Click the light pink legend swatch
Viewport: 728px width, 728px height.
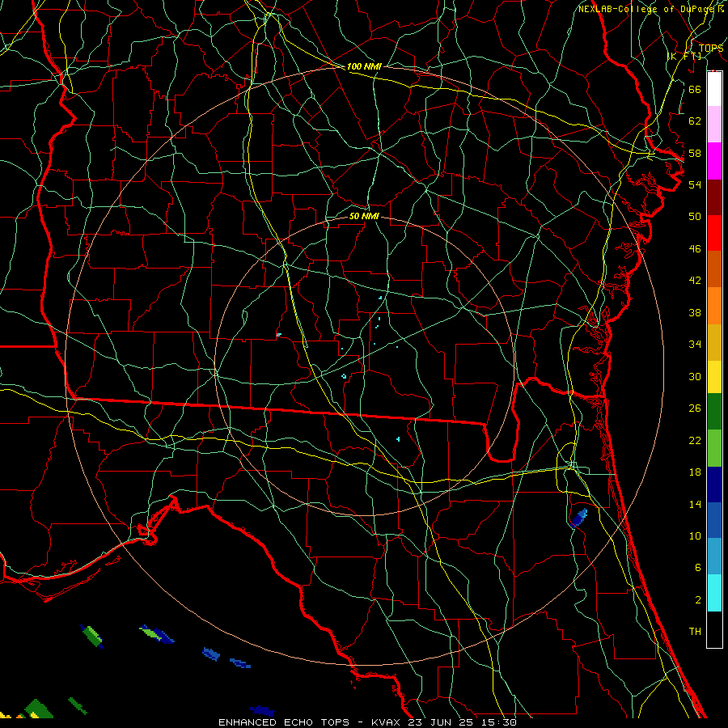click(x=714, y=124)
